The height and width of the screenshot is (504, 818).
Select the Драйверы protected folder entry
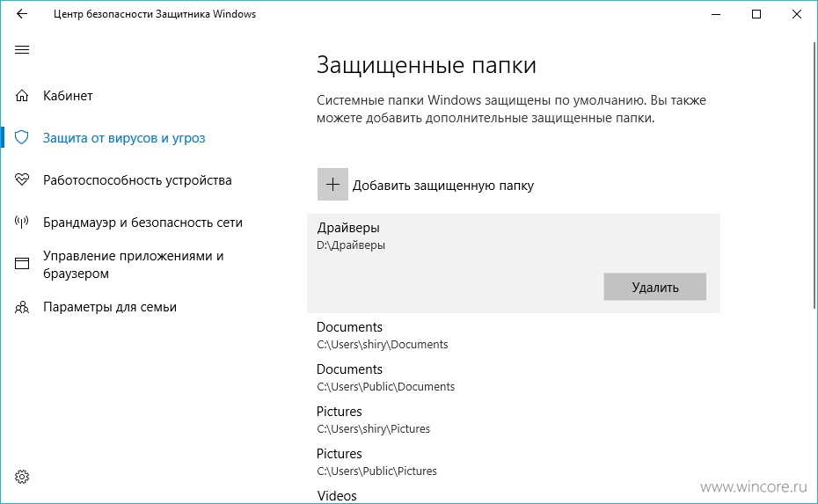(x=514, y=264)
